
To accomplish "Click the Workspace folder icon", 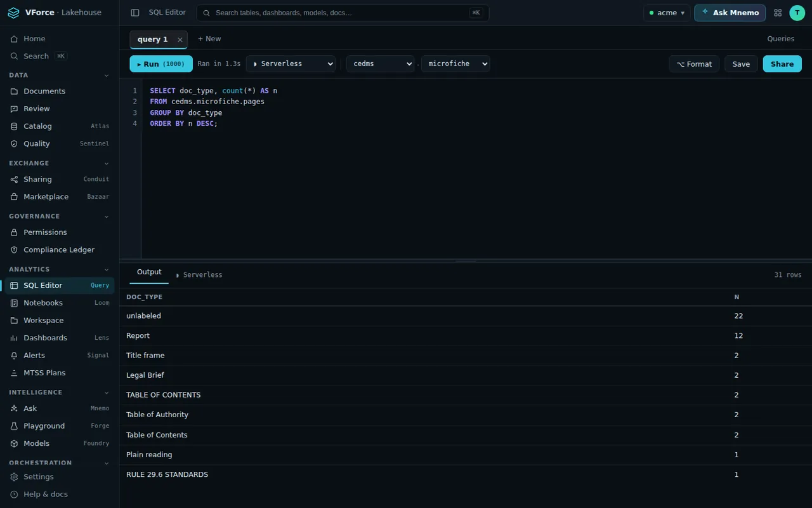I will click(x=14, y=320).
